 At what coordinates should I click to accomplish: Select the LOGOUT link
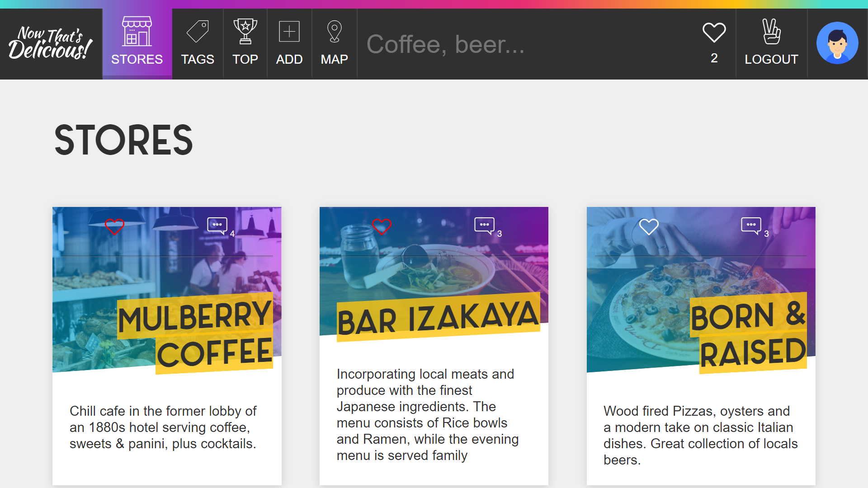pyautogui.click(x=771, y=59)
